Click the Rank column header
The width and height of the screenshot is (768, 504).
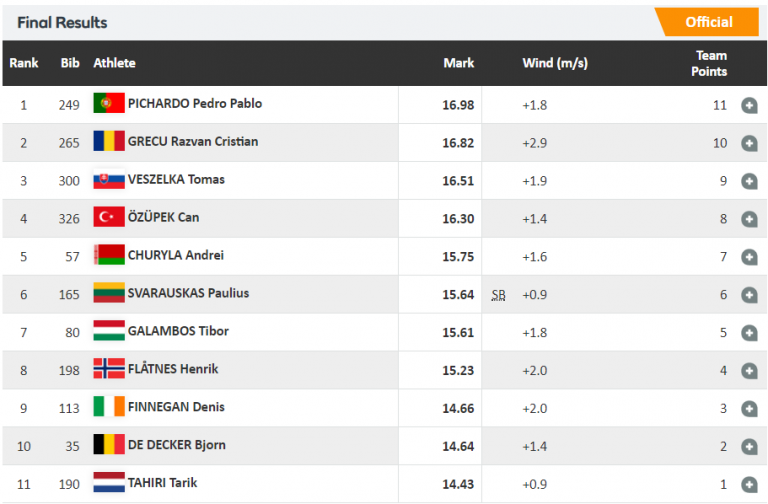pyautogui.click(x=24, y=63)
